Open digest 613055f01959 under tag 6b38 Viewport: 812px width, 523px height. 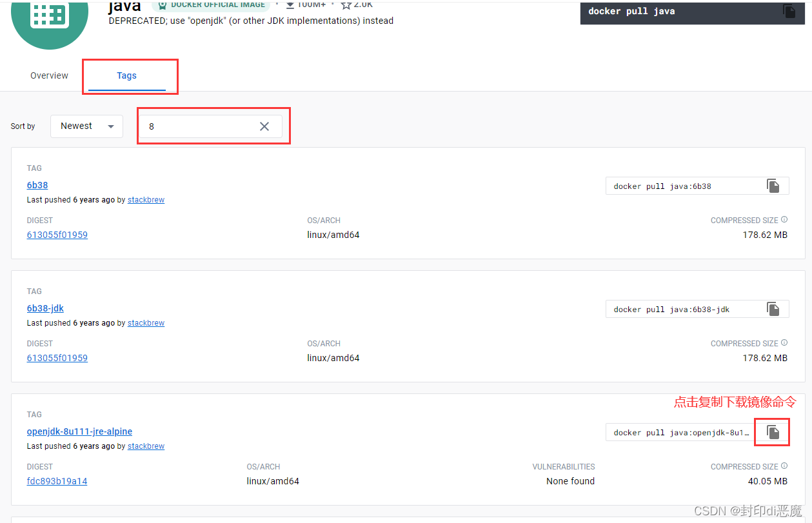[57, 235]
